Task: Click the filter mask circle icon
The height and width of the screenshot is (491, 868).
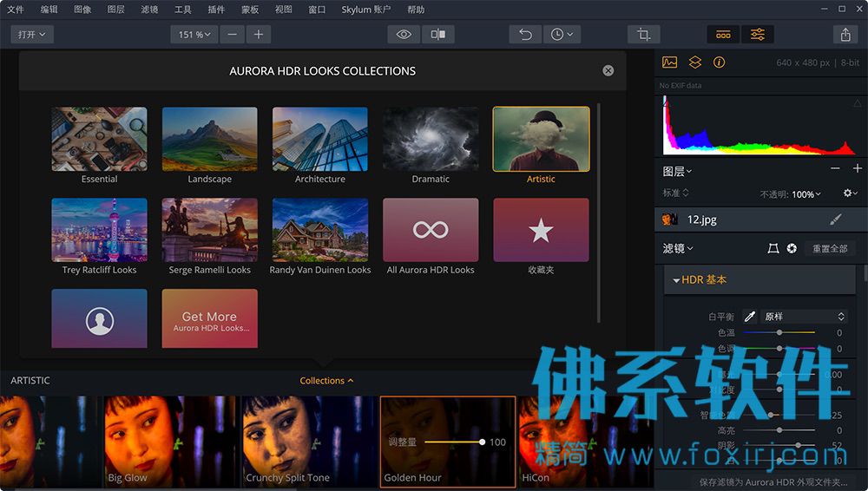Action: point(792,249)
